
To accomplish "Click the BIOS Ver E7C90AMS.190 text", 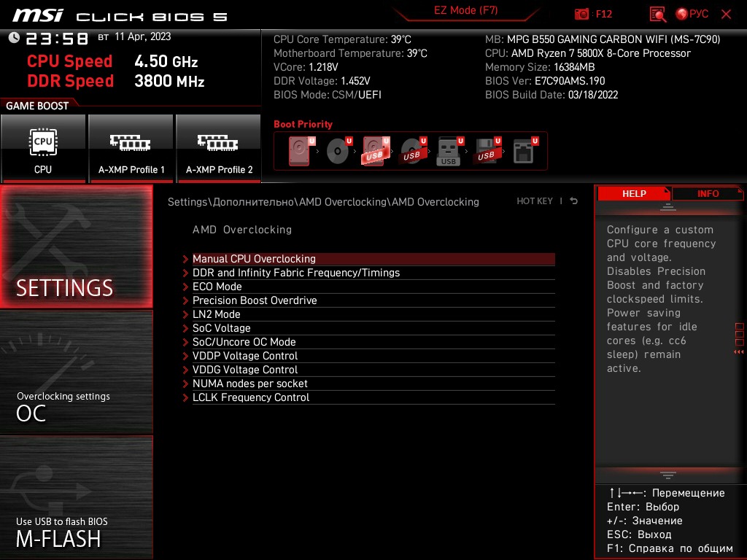I will (x=545, y=81).
